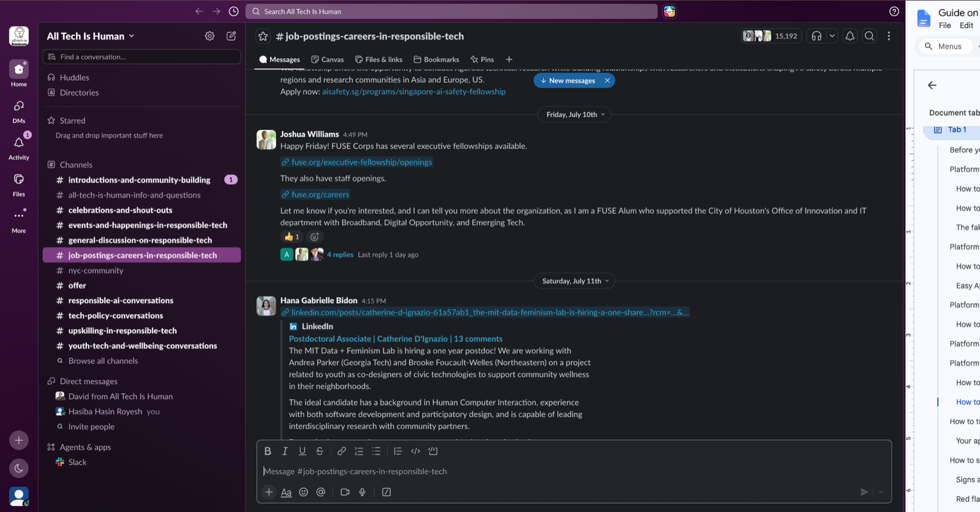Record a video clip
980x512 pixels.
pos(345,492)
